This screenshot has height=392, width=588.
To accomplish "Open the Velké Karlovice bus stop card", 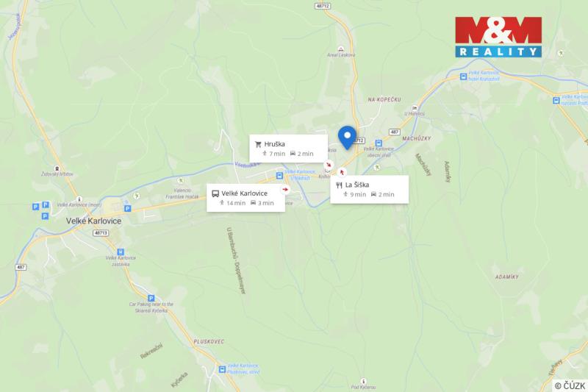I will [245, 198].
